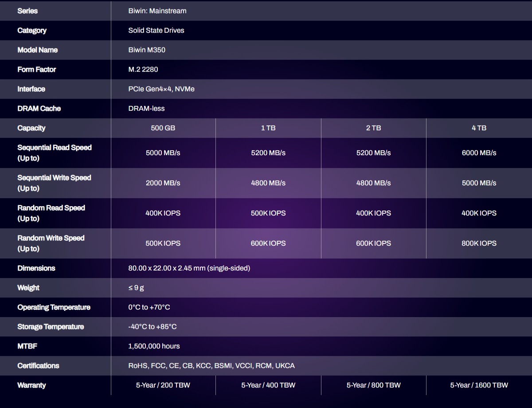Select the 800K IOPS random write value
532x408 pixels.
(479, 243)
